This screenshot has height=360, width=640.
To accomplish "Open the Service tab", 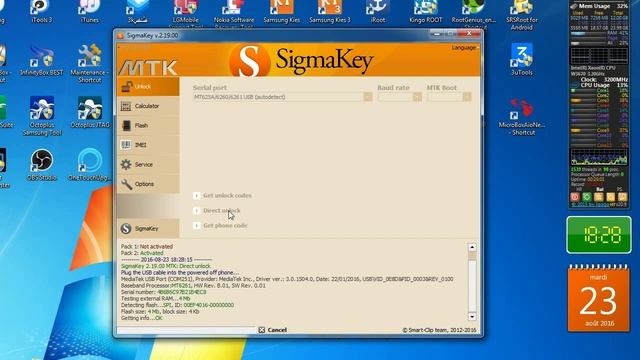I will point(148,164).
